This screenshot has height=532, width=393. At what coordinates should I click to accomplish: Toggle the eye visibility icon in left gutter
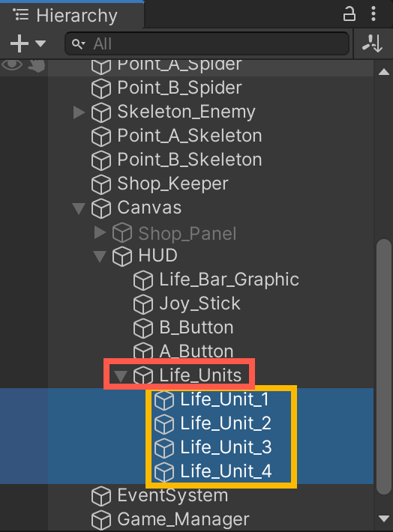coord(12,64)
